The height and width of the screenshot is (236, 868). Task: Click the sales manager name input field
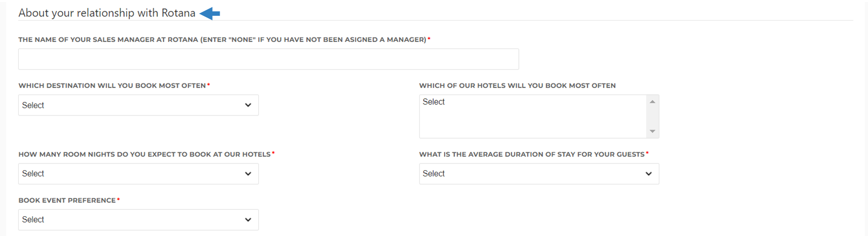(269, 59)
